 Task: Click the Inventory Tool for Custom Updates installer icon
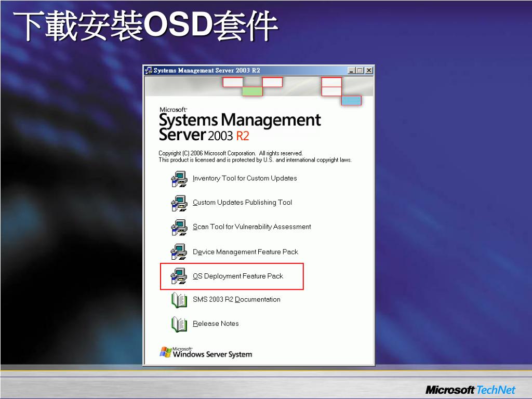[x=179, y=179]
